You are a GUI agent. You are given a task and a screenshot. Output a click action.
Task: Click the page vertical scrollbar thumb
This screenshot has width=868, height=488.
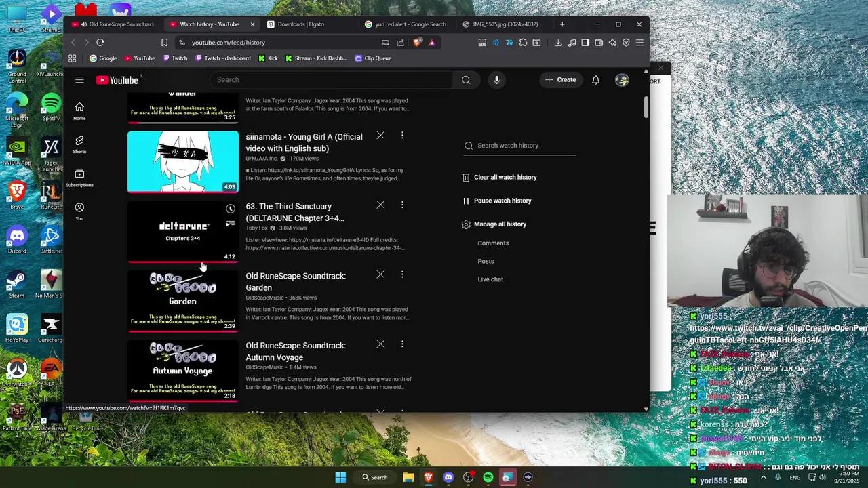pyautogui.click(x=646, y=107)
